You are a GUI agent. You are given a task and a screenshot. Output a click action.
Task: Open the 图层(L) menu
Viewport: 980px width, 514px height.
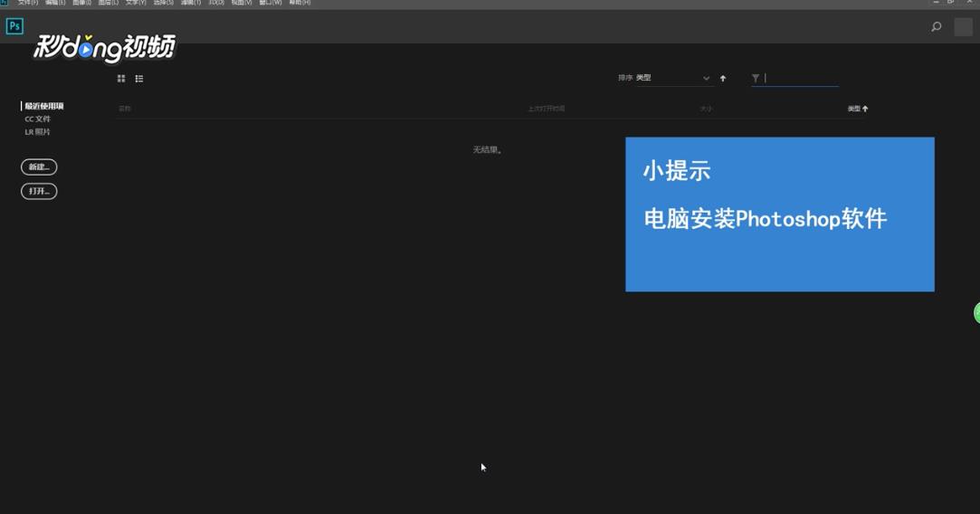pyautogui.click(x=108, y=3)
